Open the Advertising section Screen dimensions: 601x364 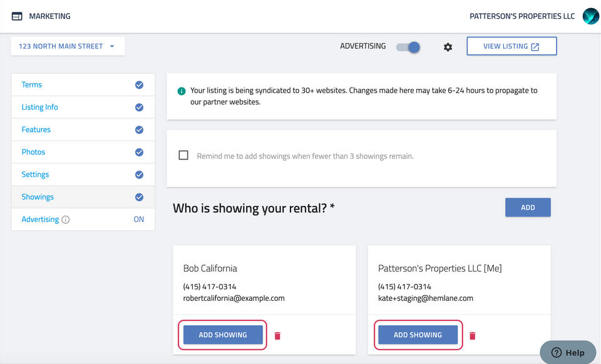pyautogui.click(x=83, y=220)
